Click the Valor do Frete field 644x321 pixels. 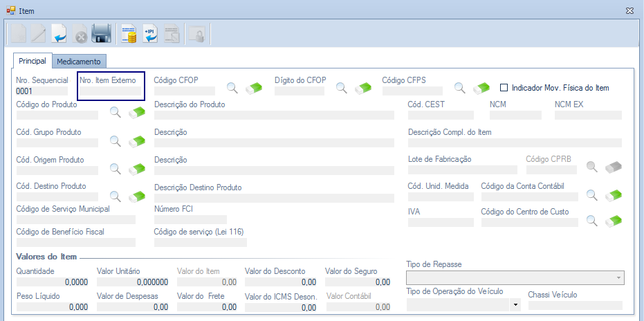[x=208, y=306]
